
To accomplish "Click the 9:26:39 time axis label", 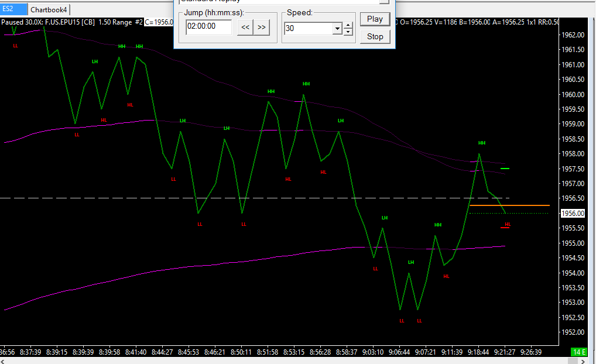I will 531,352.
